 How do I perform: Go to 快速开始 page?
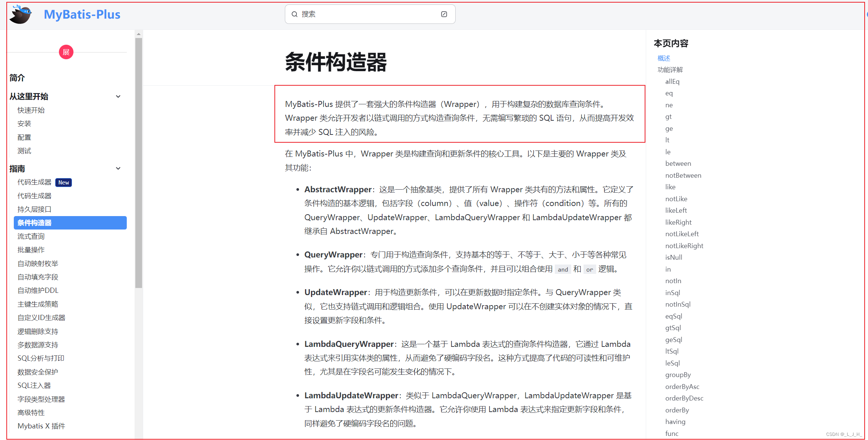[x=31, y=110]
